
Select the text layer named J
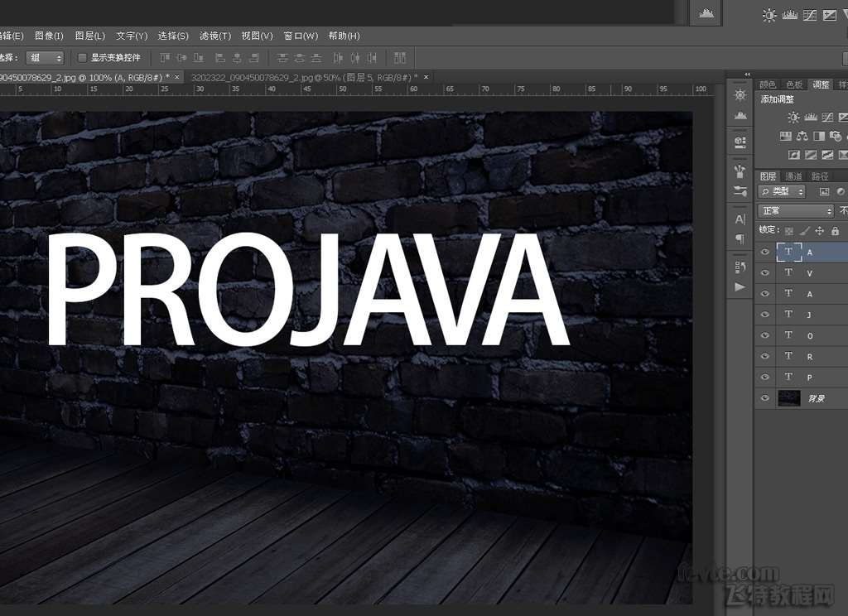[x=812, y=315]
